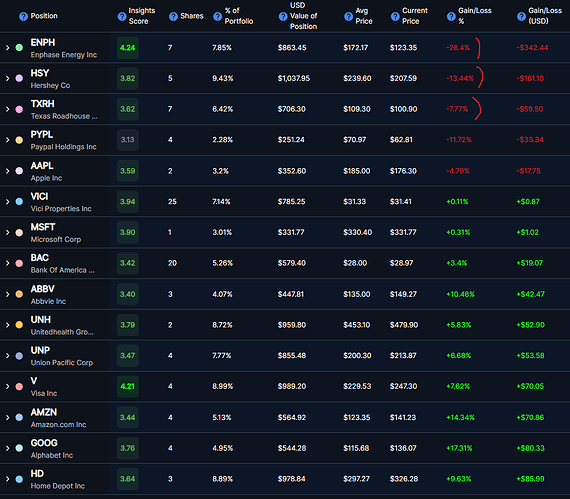
Task: Click VICI insights score 3.94 badge
Action: [x=128, y=201]
